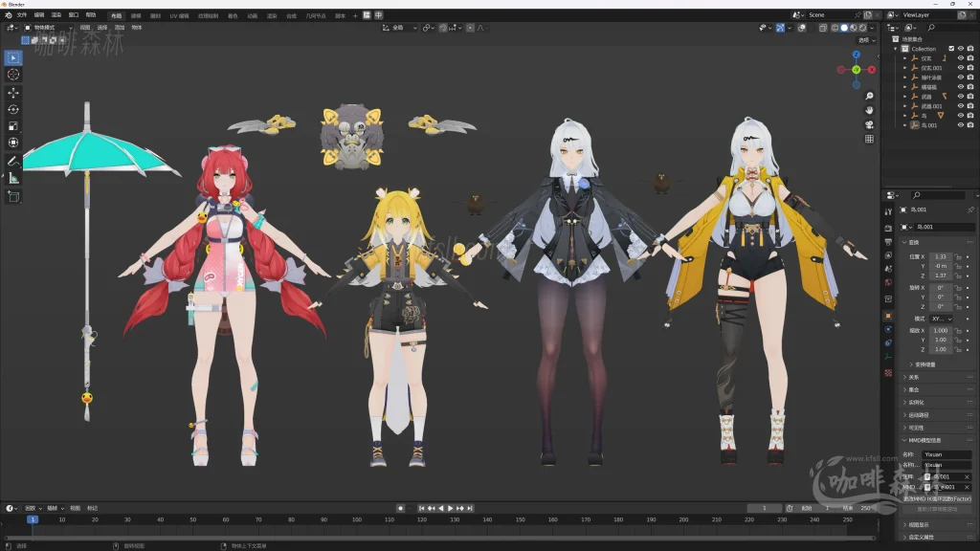Viewport: 980px width, 551px height.
Task: Select the Transform tool
Action: pos(13,143)
